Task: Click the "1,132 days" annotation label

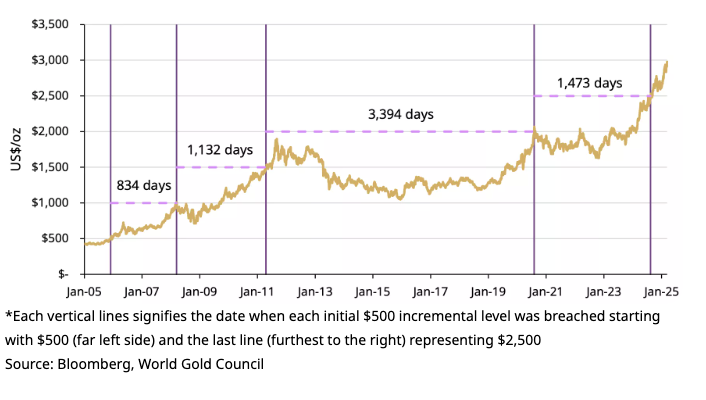Action: (220, 150)
